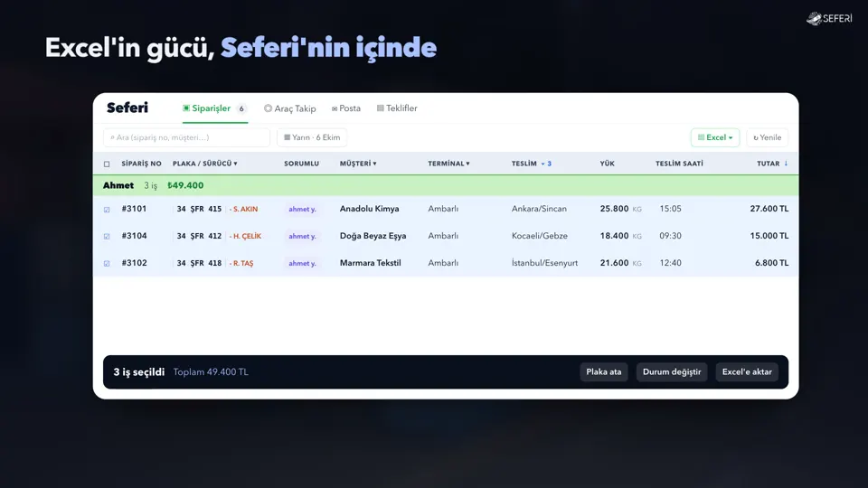The width and height of the screenshot is (868, 488).
Task: Click load value 18.400 KG
Action: pos(620,236)
